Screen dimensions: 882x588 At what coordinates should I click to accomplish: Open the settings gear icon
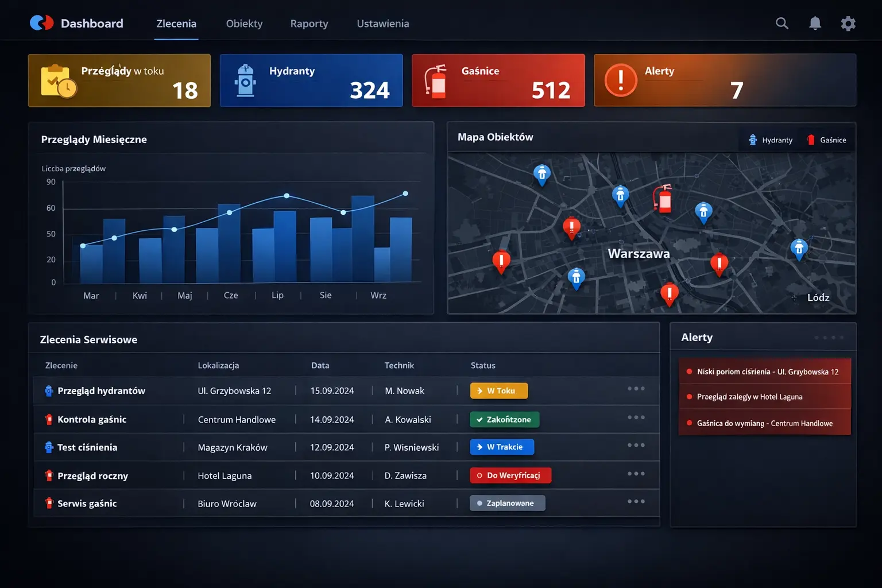point(848,24)
